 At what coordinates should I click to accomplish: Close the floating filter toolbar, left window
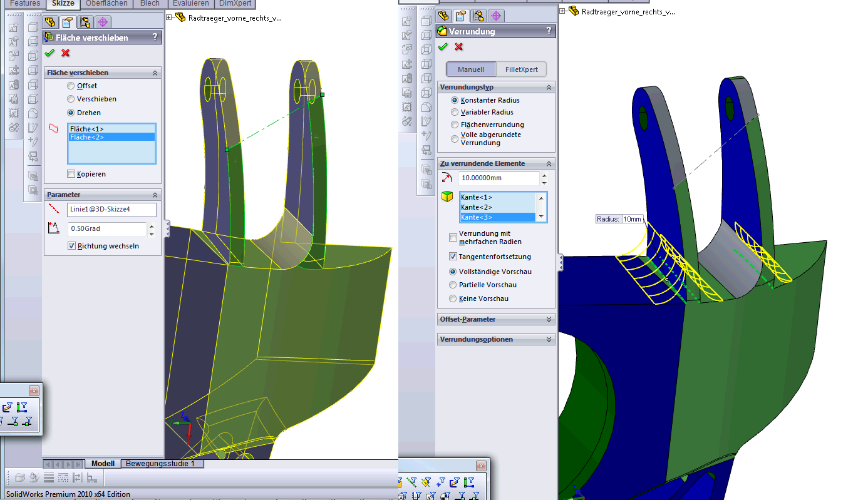[x=34, y=390]
